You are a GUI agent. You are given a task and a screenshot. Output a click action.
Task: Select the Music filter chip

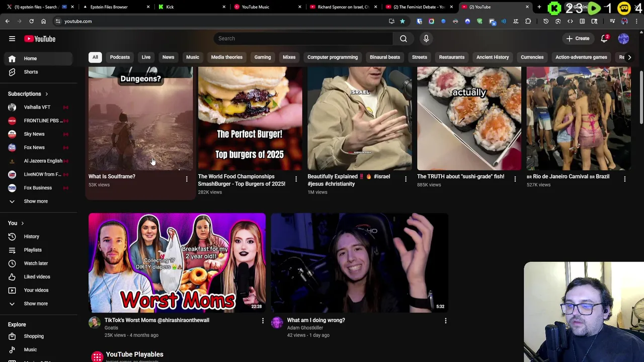(193, 57)
